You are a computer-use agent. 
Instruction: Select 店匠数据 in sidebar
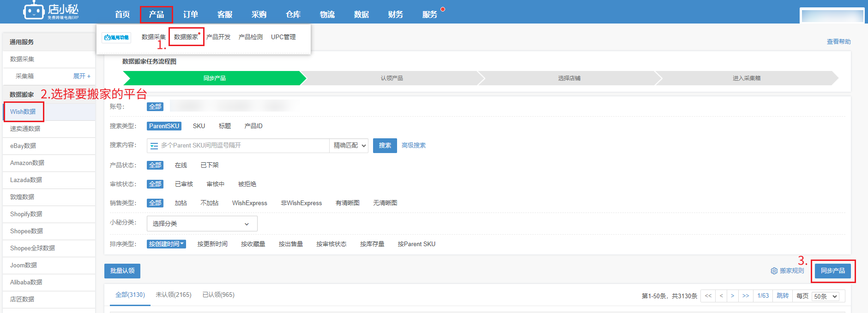[x=49, y=299]
